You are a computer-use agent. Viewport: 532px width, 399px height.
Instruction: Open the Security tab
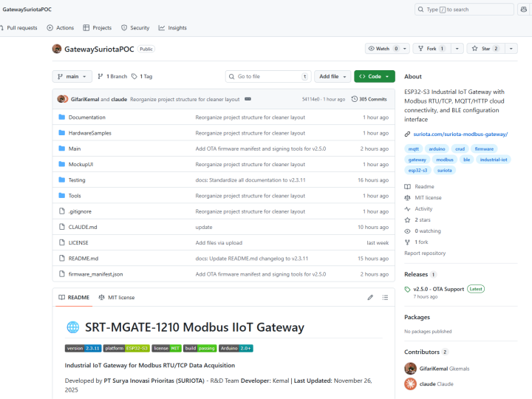(x=135, y=27)
